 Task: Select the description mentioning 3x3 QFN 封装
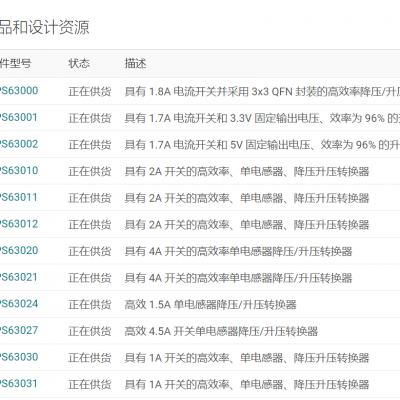[x=262, y=91]
